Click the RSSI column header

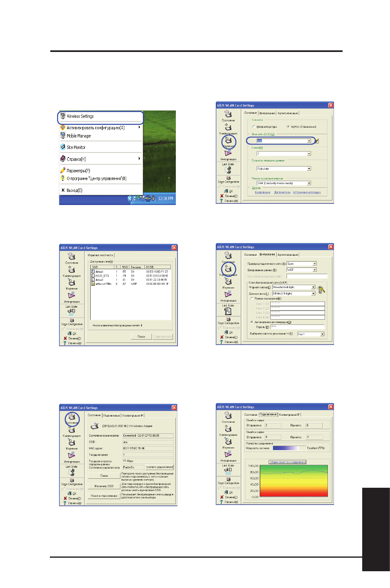pyautogui.click(x=125, y=267)
